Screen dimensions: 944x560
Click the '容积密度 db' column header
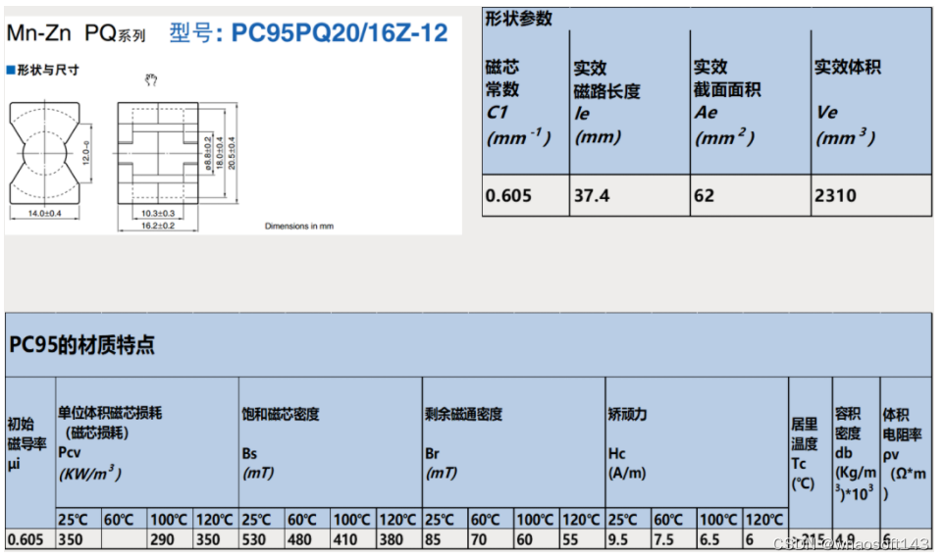click(x=855, y=454)
